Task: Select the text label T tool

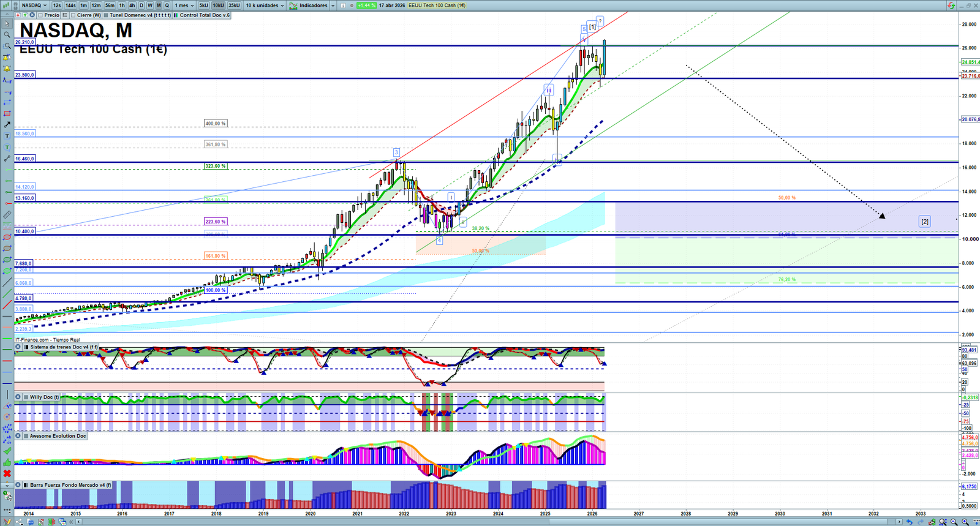Action: coord(7,136)
